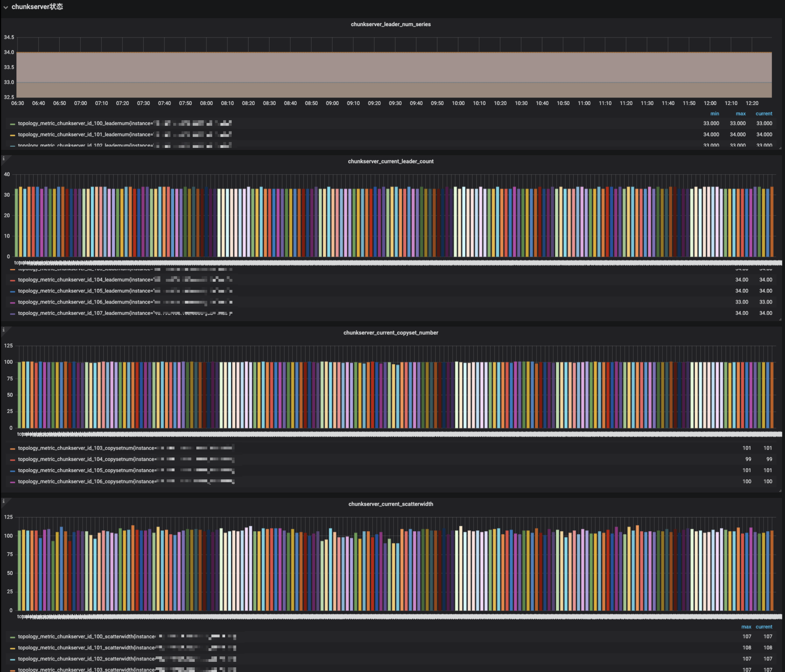Open chunkserver_current_scatterwidth panel title menu

pos(391,504)
